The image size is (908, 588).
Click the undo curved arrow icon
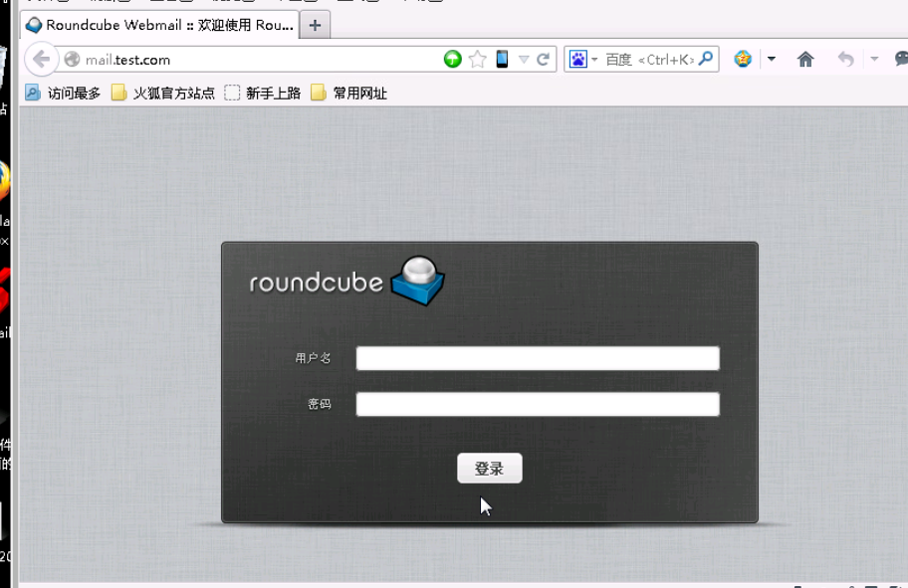[x=845, y=59]
